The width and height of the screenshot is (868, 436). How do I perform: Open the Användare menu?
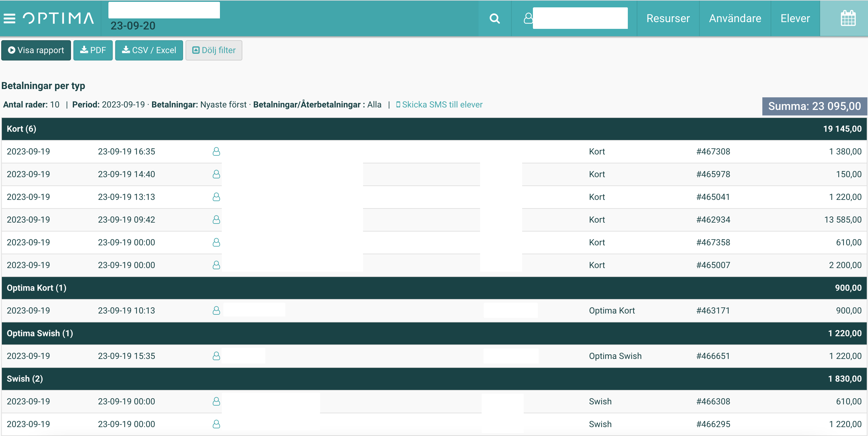tap(735, 18)
